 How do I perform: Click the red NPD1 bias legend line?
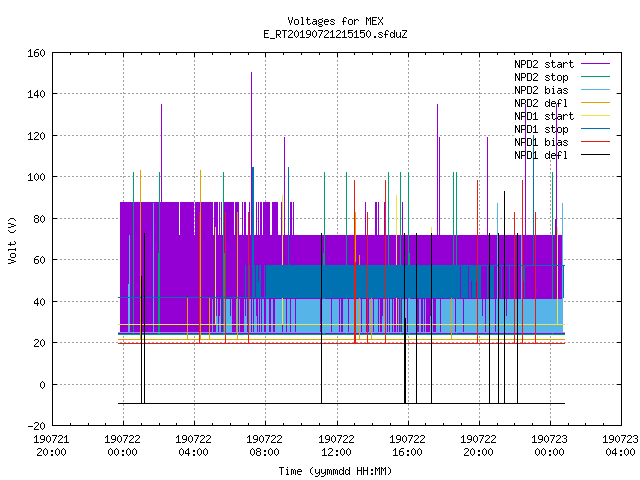(595, 142)
